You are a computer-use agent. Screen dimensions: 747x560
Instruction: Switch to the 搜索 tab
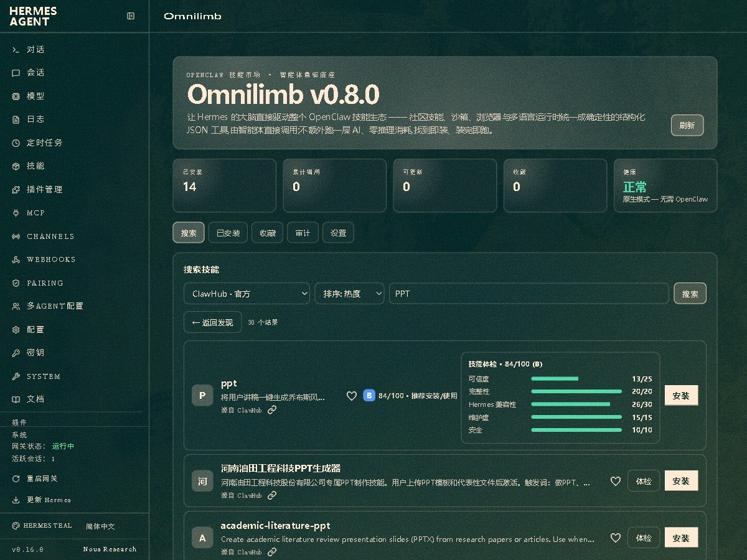click(189, 233)
